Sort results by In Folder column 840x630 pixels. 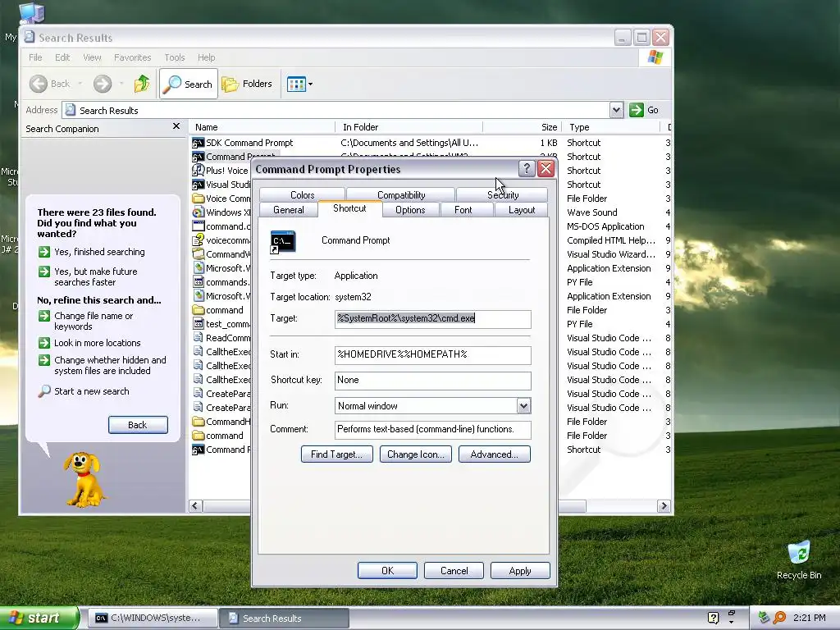tap(409, 127)
